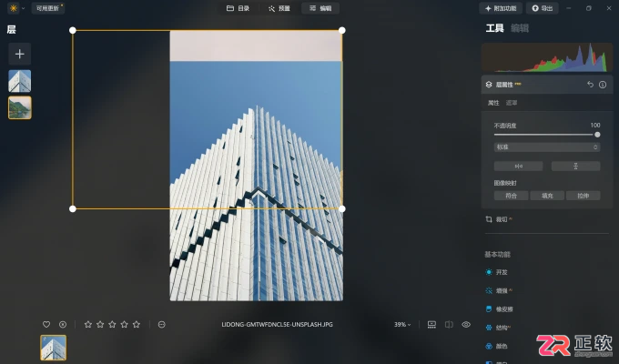The width and height of the screenshot is (619, 364).
Task: Open the 结构 AI structure tool
Action: [x=498, y=328]
